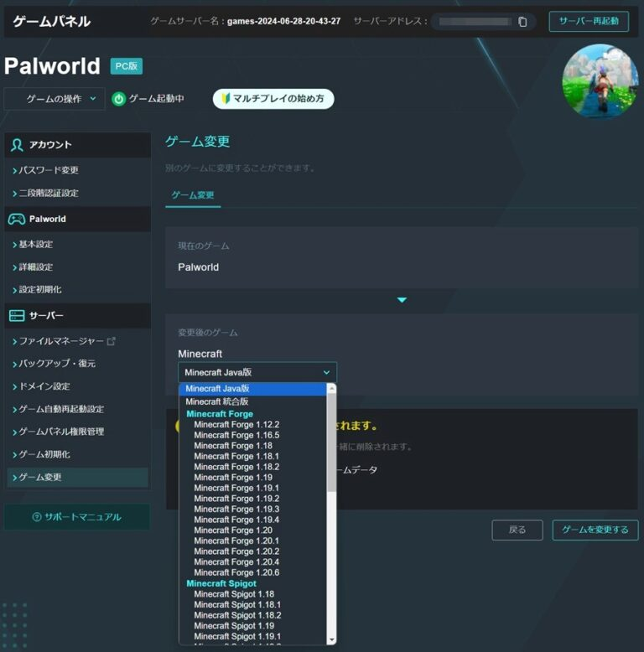Choose Minecraft Forge 1.20.6
The image size is (644, 652).
pos(252,572)
